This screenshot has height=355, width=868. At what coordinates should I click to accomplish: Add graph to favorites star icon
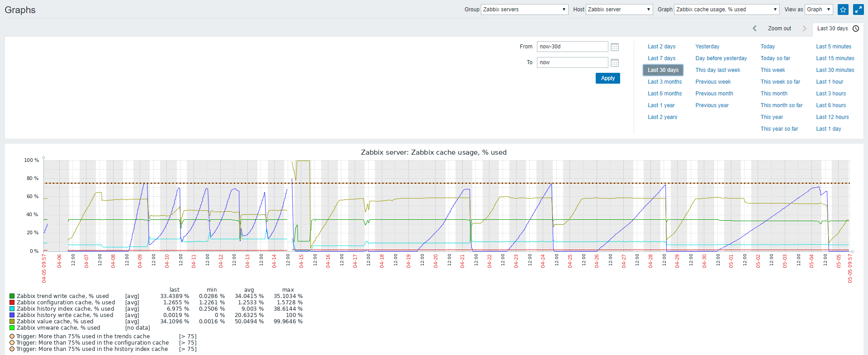click(843, 9)
